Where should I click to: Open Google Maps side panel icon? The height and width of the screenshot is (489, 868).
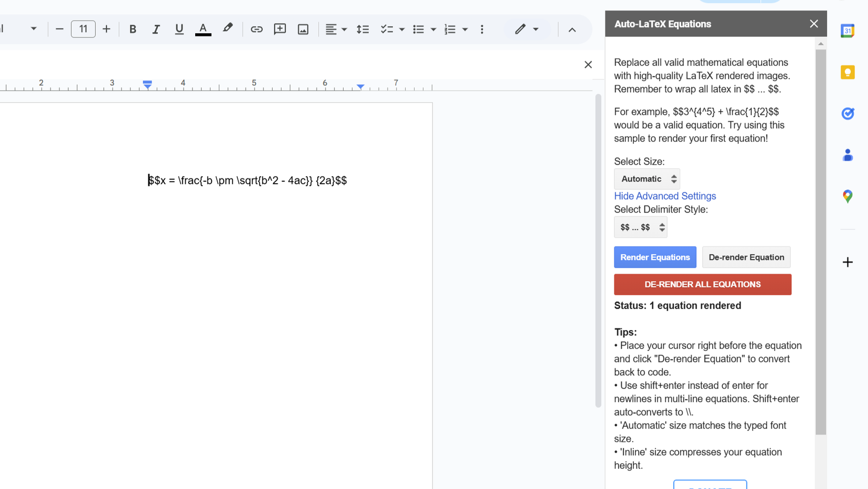tap(847, 196)
